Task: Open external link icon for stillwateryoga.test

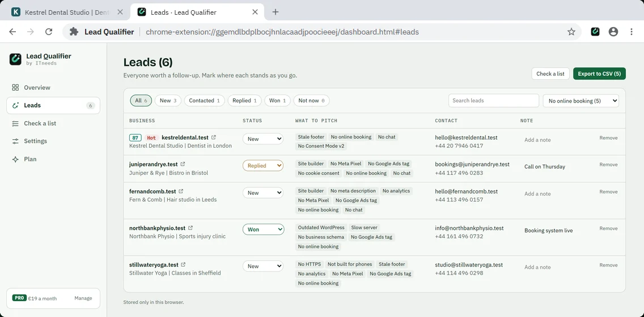Action: coord(183,264)
